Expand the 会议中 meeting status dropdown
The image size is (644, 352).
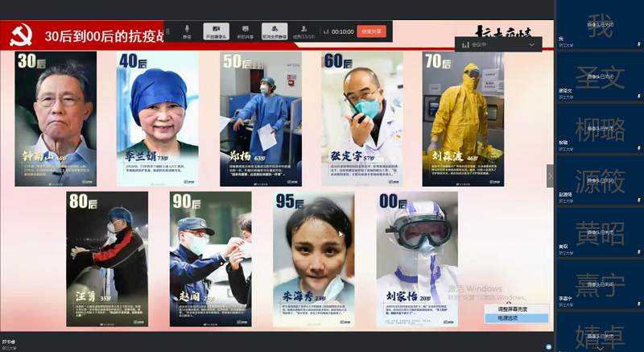click(x=530, y=45)
